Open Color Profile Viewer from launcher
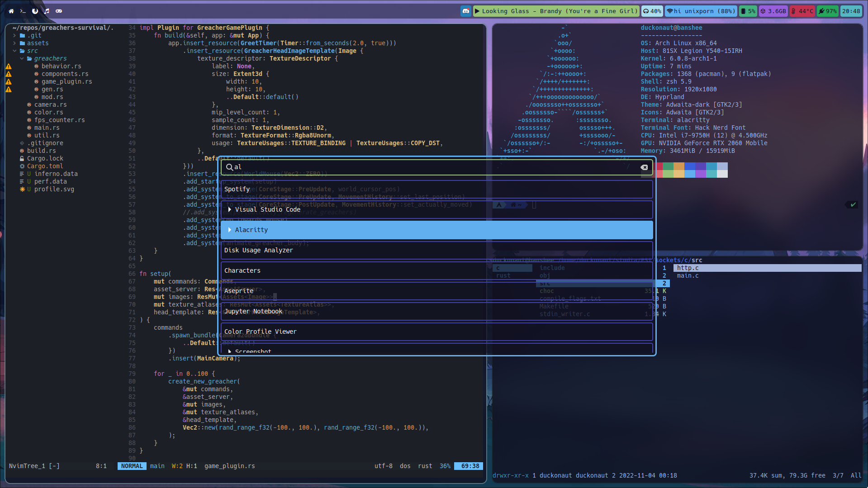This screenshot has width=868, height=488. (437, 332)
